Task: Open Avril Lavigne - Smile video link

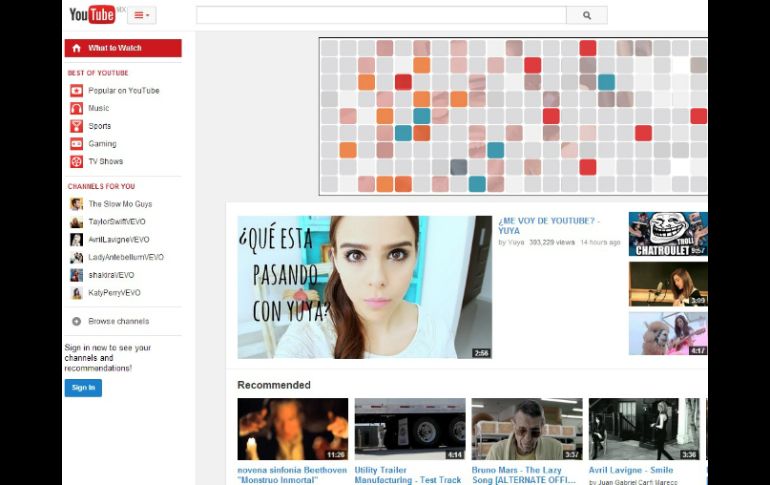Action: point(630,469)
